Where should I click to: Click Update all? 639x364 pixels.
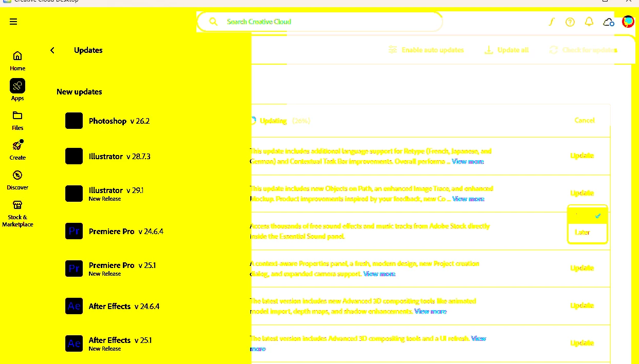tap(506, 50)
